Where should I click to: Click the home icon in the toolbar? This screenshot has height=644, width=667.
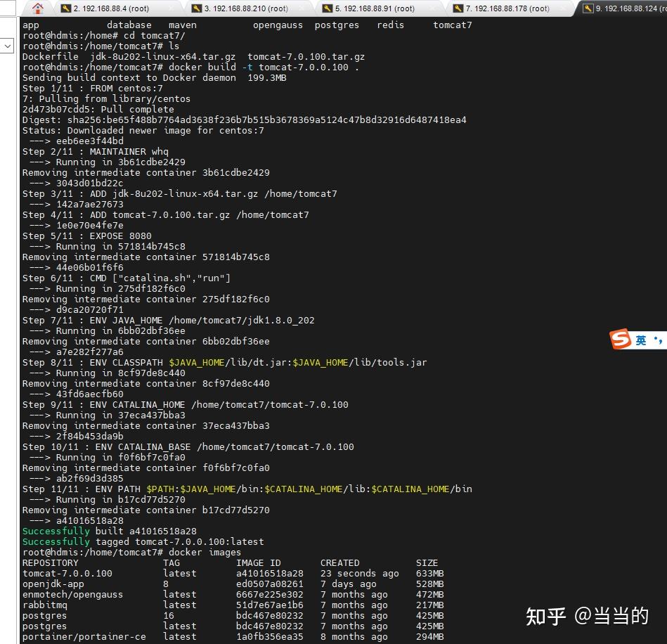37,8
